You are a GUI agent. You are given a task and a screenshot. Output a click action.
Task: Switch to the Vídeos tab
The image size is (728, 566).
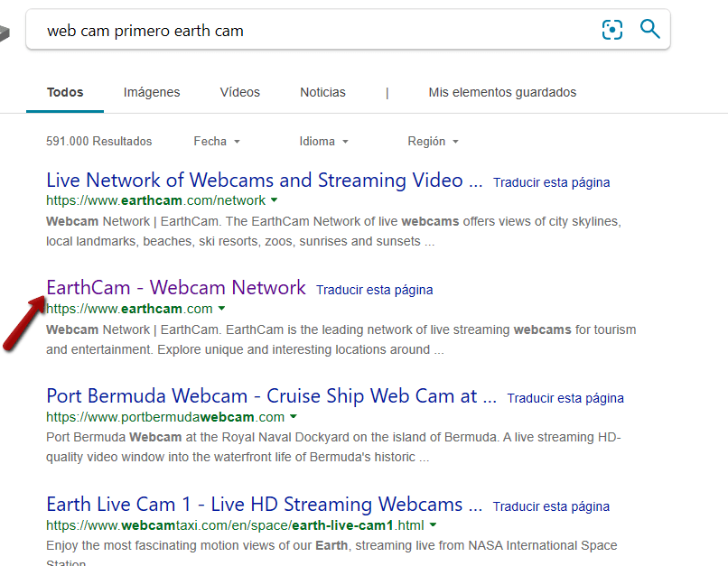point(239,92)
